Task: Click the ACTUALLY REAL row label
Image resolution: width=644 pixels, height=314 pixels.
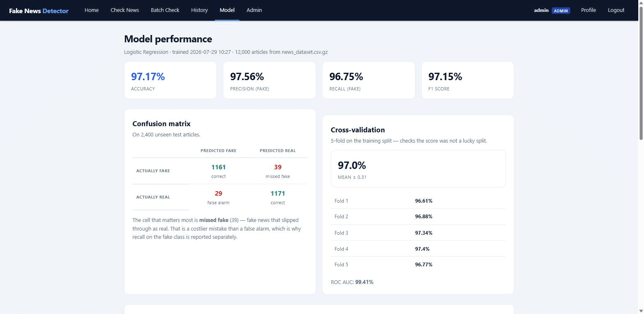Action: point(153,197)
